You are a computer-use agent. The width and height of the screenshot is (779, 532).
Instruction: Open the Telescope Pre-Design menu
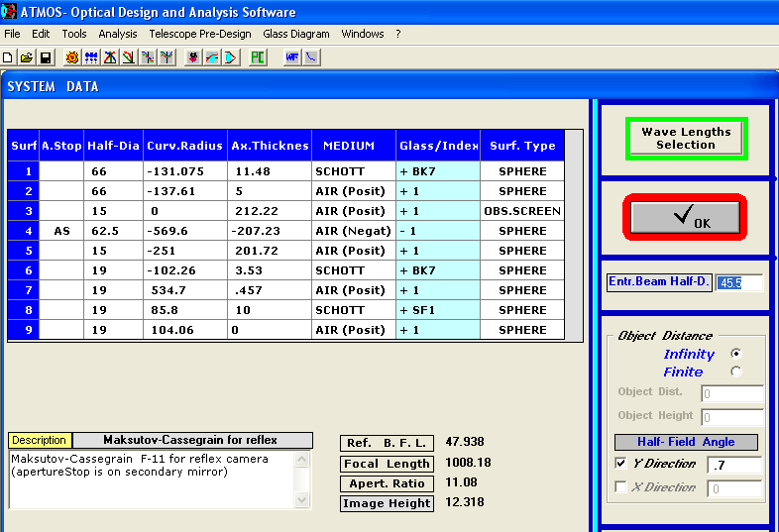click(200, 34)
